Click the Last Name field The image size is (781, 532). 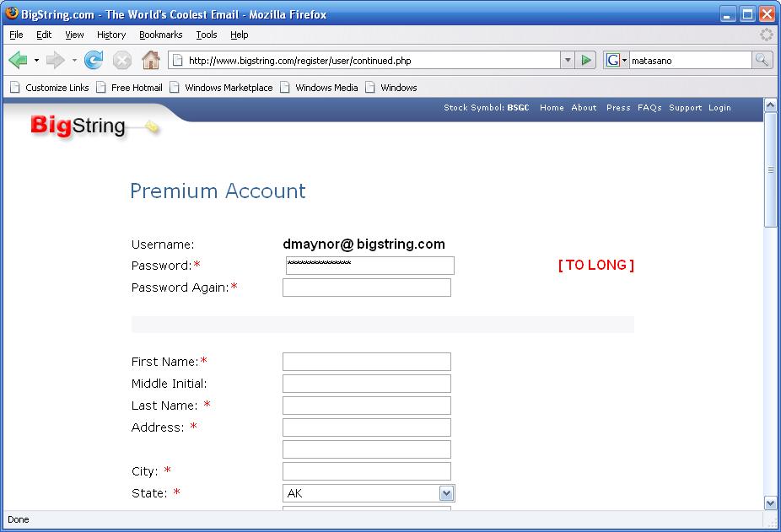click(367, 406)
